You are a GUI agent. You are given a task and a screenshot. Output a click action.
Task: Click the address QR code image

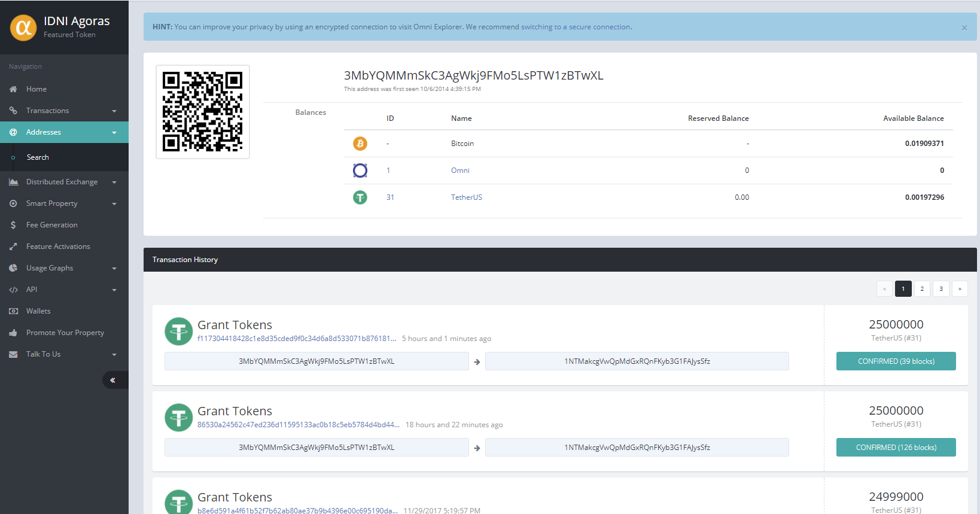pos(203,112)
